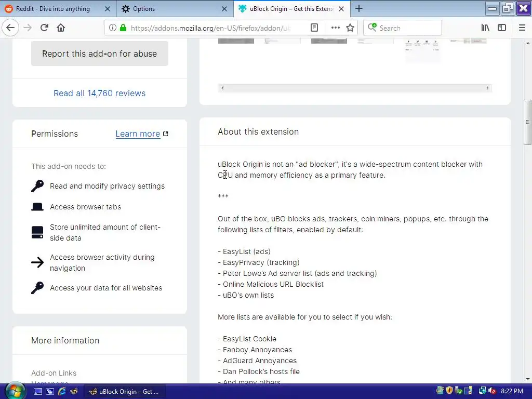532x399 pixels.
Task: Click Switch between windows quick launch icon
Action: coord(50,392)
